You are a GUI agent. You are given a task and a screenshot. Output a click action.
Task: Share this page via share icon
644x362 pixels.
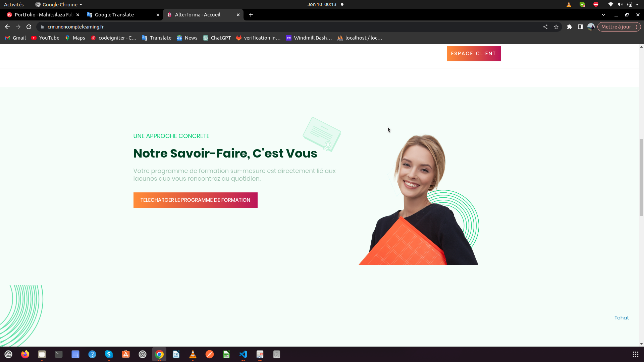545,27
